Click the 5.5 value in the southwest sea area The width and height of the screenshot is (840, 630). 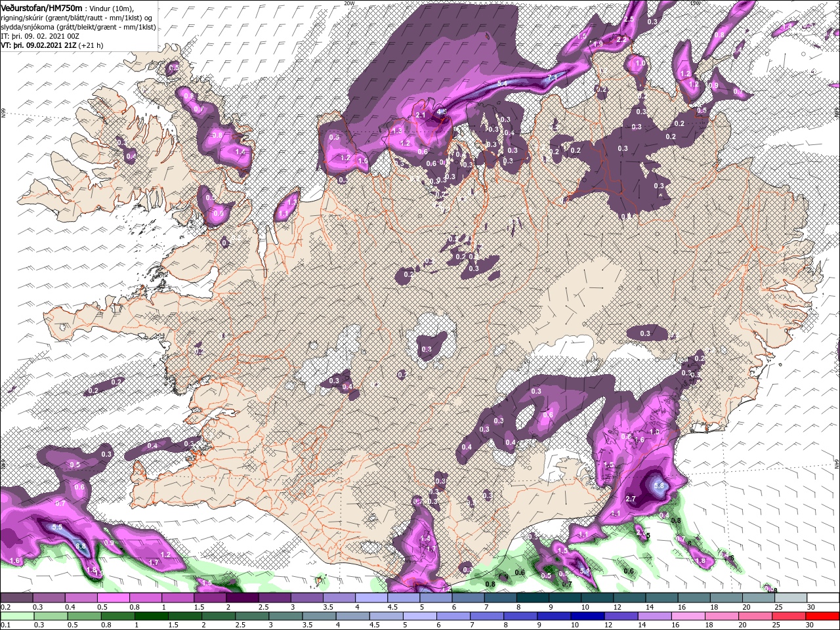click(x=56, y=528)
